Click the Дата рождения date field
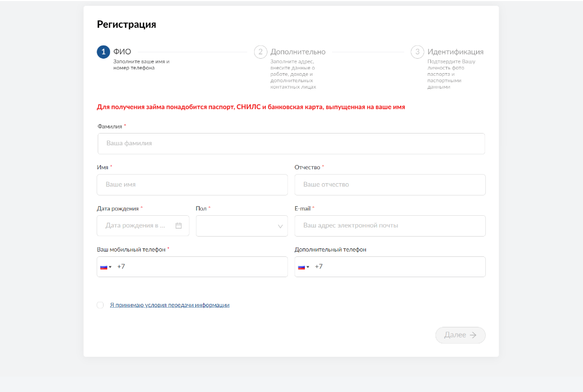The image size is (583, 392). (x=143, y=226)
